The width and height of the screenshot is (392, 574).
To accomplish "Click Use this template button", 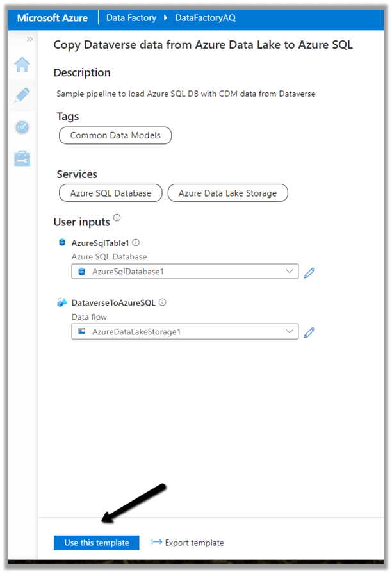I will pos(97,543).
